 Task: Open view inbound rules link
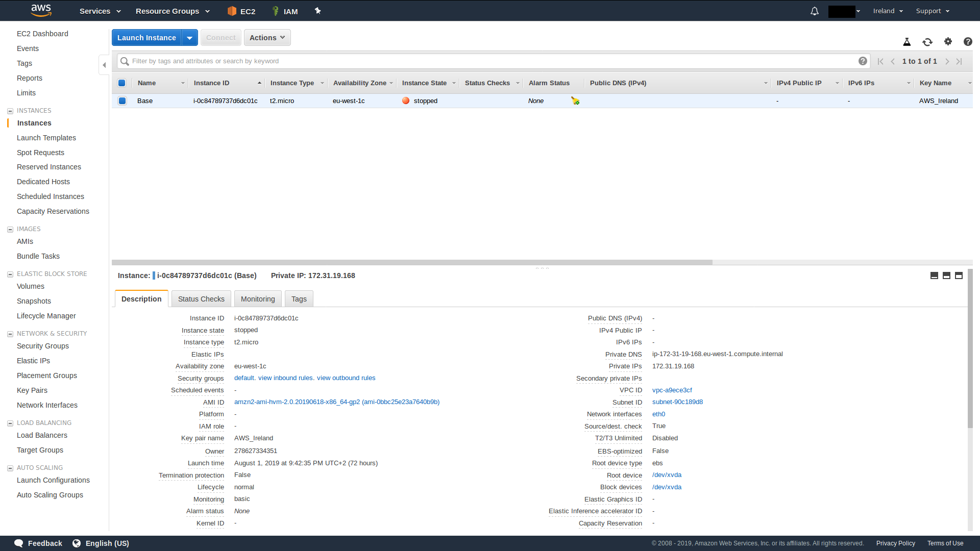pos(285,378)
